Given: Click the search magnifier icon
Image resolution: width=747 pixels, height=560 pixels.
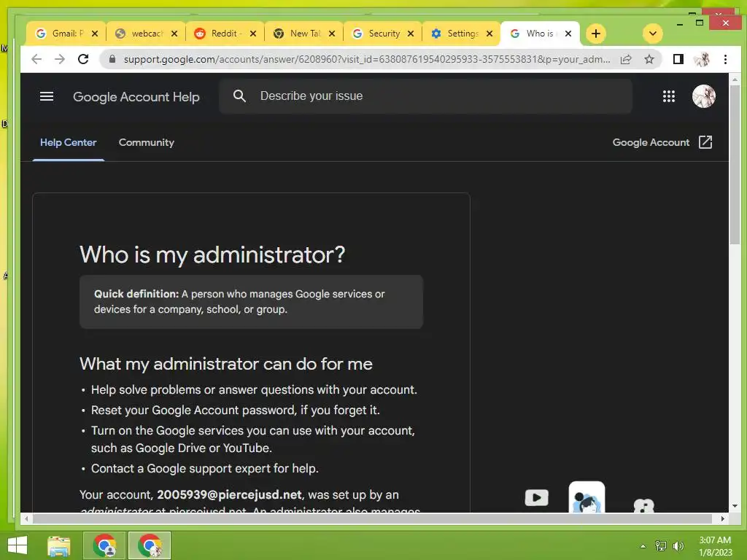Looking at the screenshot, I should coord(239,96).
